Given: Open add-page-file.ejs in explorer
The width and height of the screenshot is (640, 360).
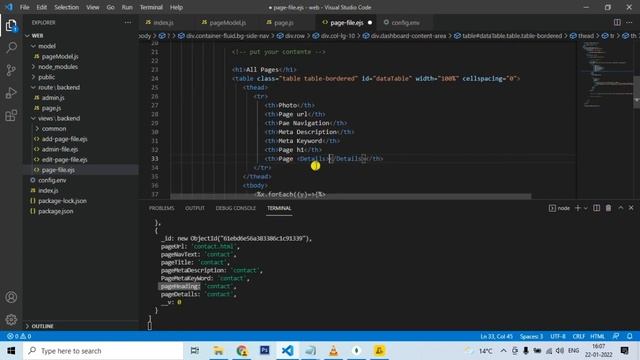Looking at the screenshot, I should (x=64, y=139).
